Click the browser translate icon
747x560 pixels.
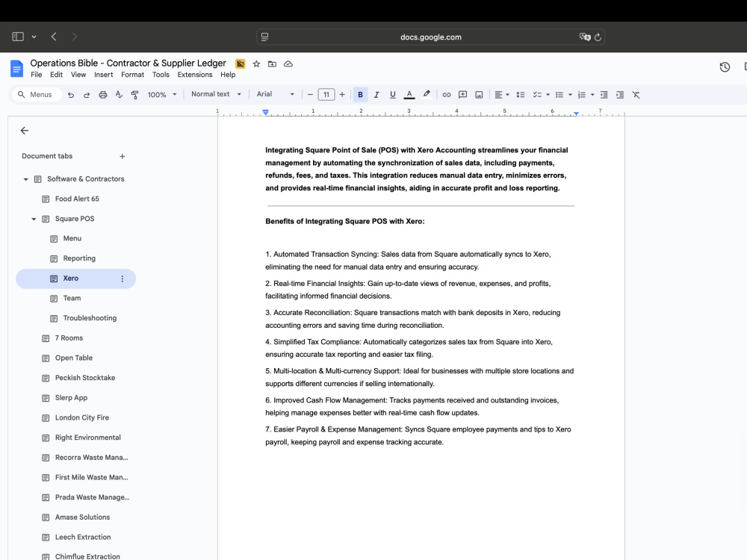(x=585, y=37)
